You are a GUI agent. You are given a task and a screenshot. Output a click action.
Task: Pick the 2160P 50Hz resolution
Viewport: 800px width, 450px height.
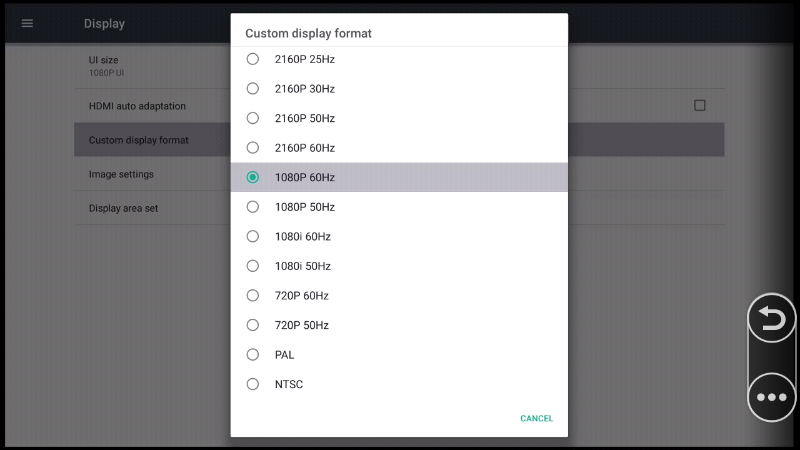253,118
